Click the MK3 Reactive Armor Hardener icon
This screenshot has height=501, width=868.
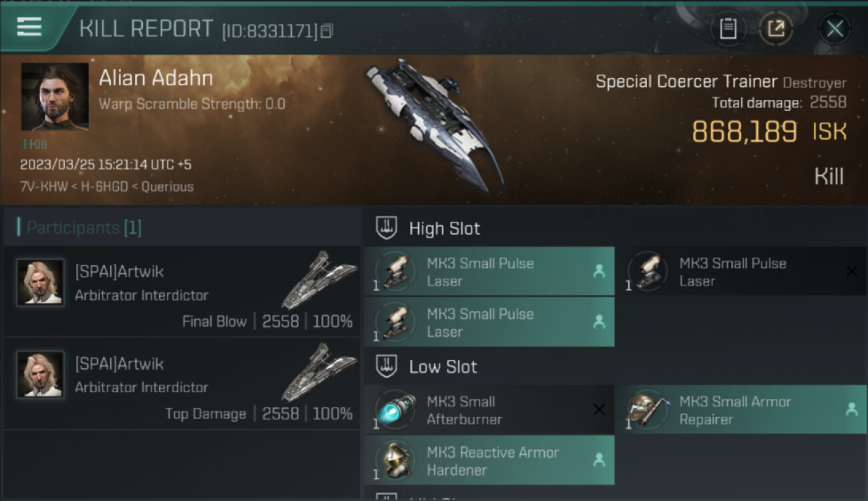coord(395,460)
